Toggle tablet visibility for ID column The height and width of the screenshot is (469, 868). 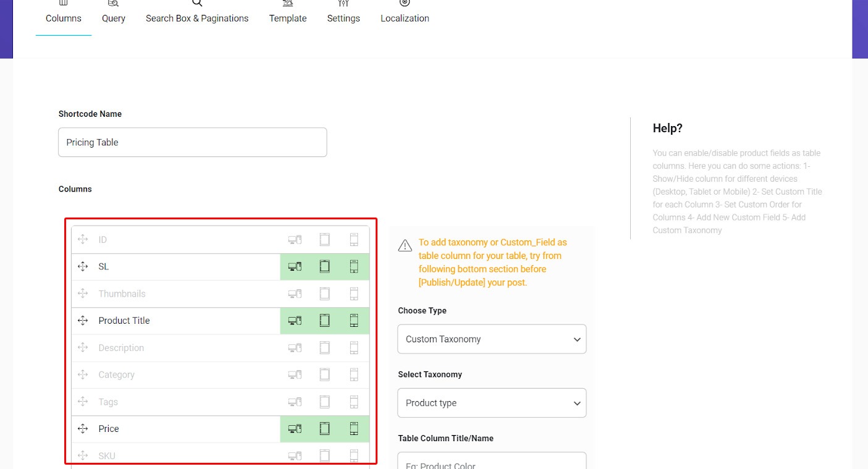tap(324, 239)
